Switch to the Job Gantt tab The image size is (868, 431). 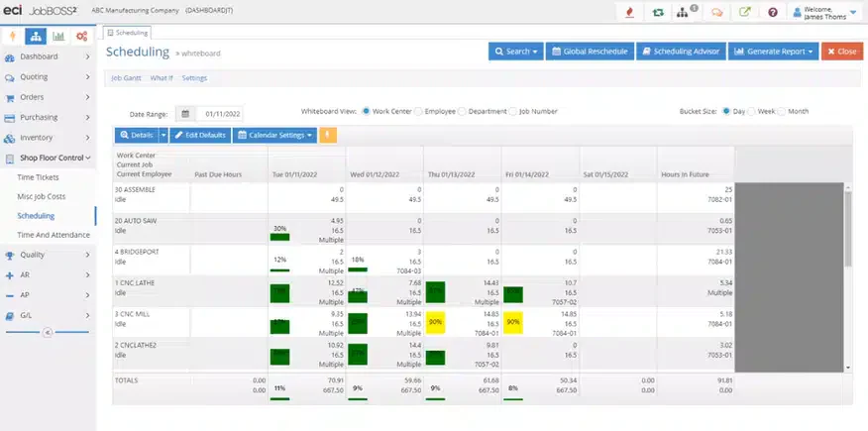coord(126,78)
